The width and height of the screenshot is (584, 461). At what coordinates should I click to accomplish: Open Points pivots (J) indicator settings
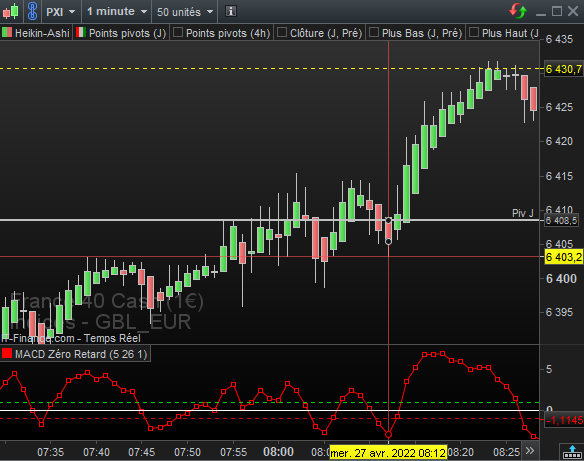[x=127, y=33]
